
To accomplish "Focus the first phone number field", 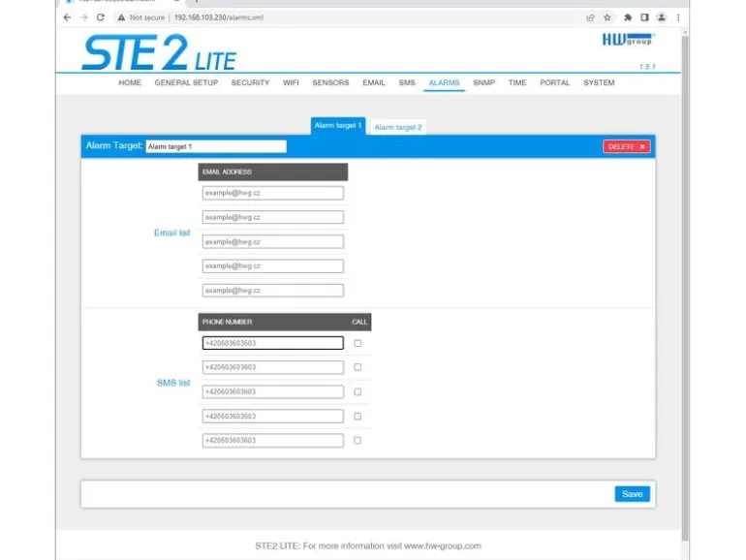I will click(272, 343).
